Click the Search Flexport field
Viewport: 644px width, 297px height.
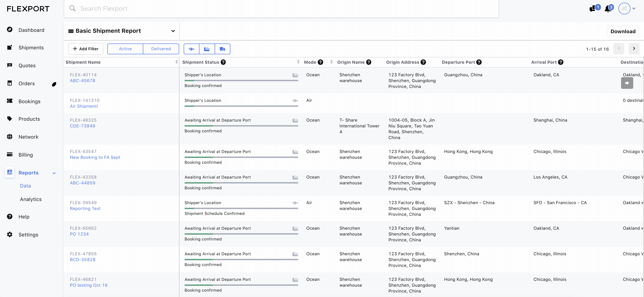[281, 9]
